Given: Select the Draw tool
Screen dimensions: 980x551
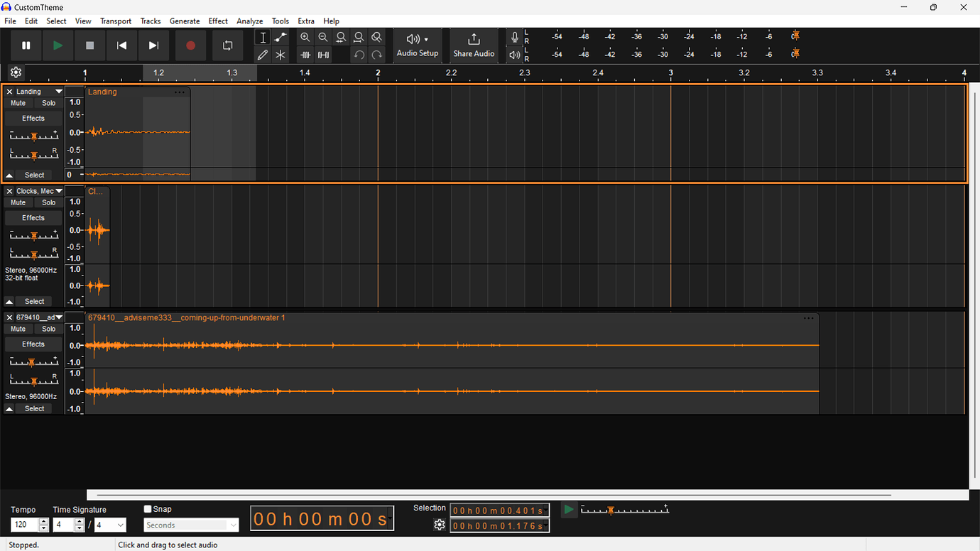Looking at the screenshot, I should [x=262, y=54].
